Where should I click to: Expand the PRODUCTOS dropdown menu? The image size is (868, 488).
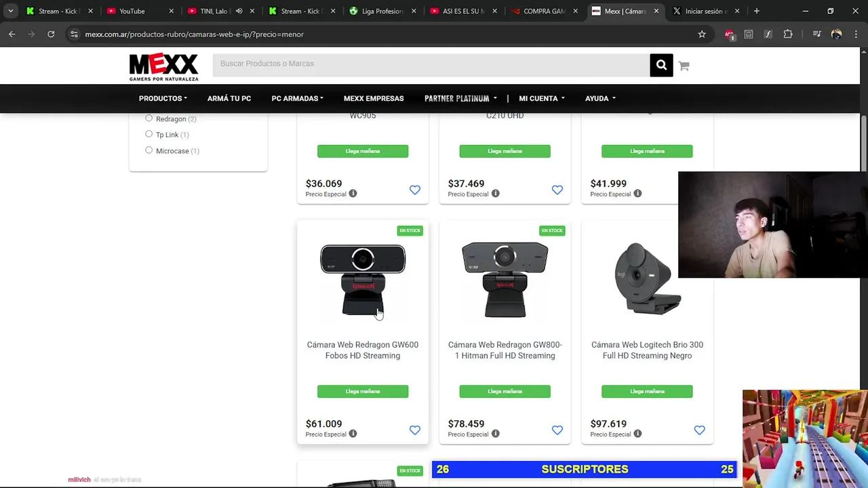tap(163, 98)
